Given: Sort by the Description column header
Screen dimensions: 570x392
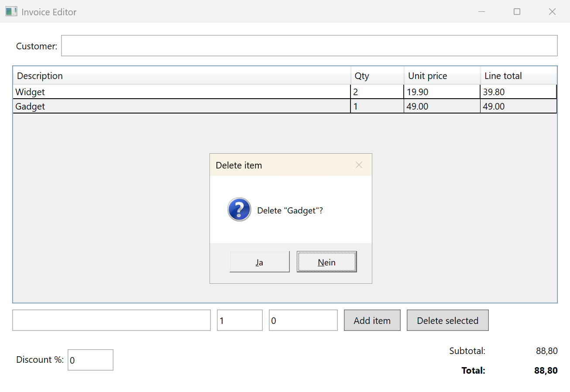Looking at the screenshot, I should [x=182, y=76].
